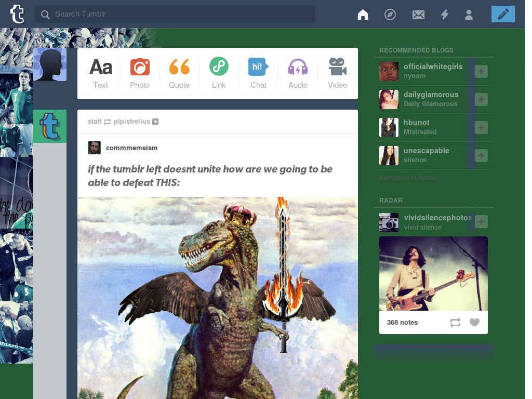Click the user silhouette avatar
This screenshot has width=532, height=399.
(50, 64)
